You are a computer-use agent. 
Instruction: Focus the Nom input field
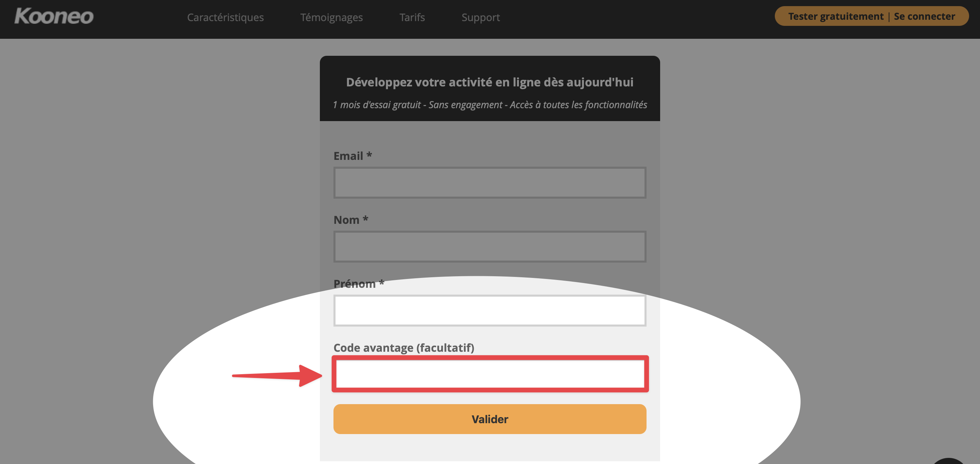pyautogui.click(x=490, y=246)
